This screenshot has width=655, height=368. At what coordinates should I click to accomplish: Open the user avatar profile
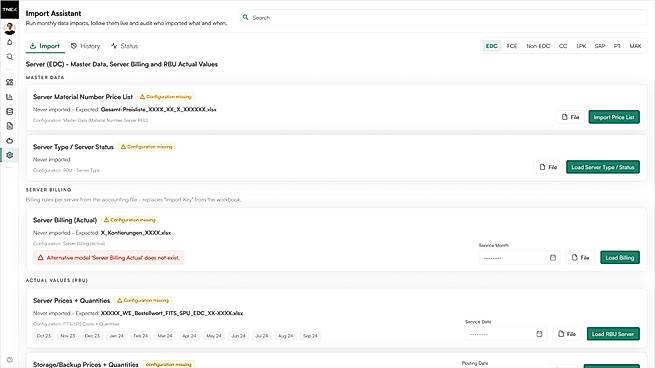pyautogui.click(x=10, y=28)
